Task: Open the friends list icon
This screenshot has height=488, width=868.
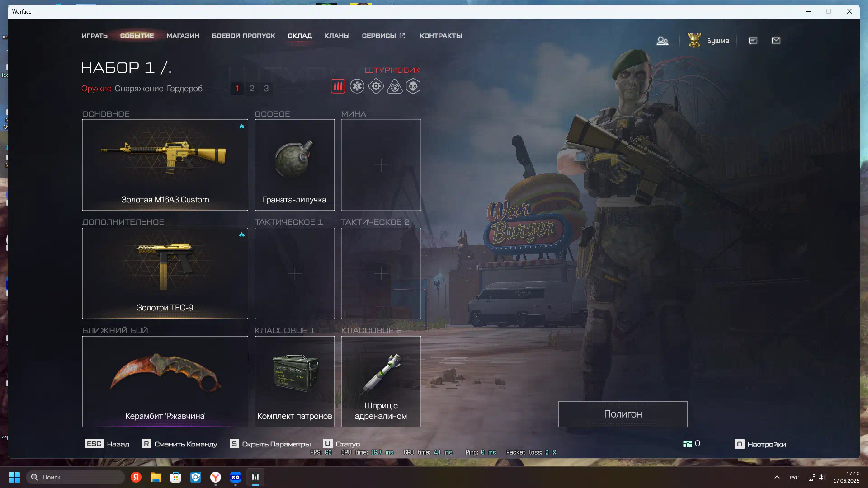Action: tap(662, 41)
